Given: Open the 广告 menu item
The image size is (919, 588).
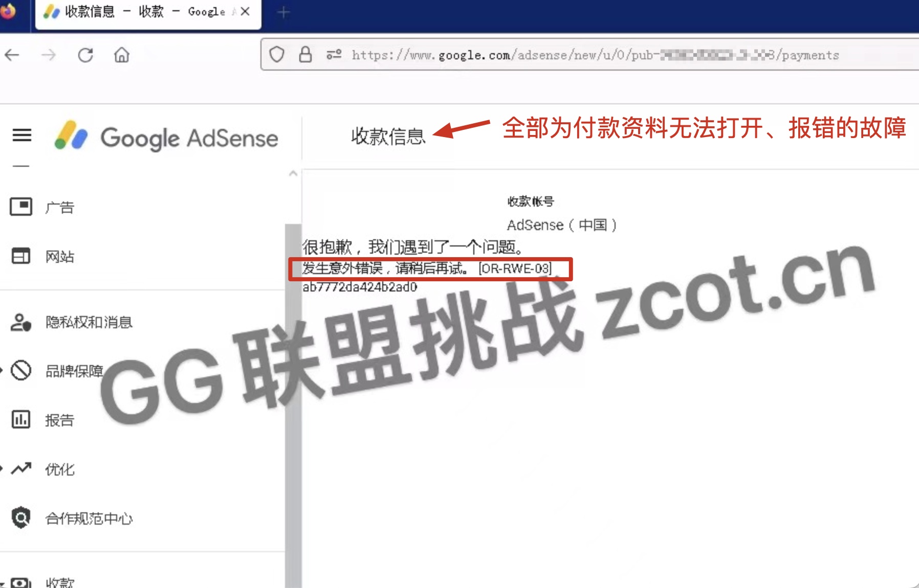Looking at the screenshot, I should pos(60,208).
